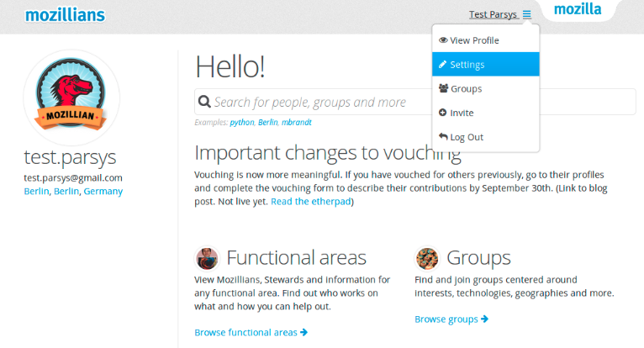
Task: Click the mozillians logo
Action: tap(65, 15)
